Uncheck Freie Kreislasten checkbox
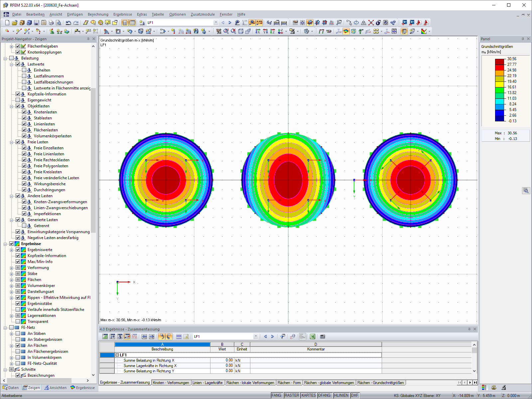Image resolution: width=532 pixels, height=399 pixels. [x=24, y=172]
